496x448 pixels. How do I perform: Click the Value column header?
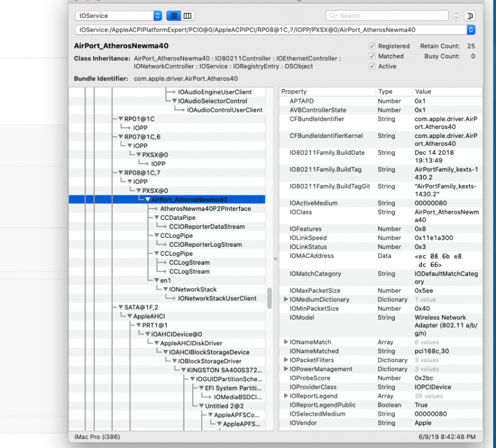pos(447,91)
